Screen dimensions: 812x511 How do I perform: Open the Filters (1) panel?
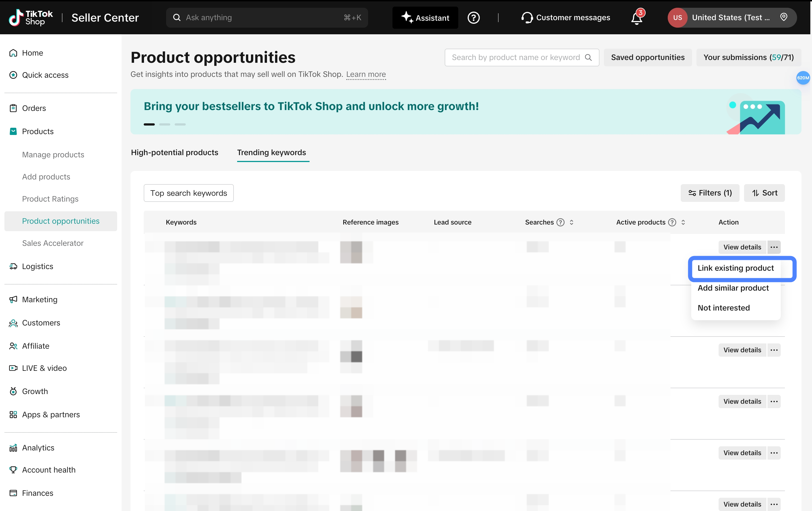pos(710,193)
